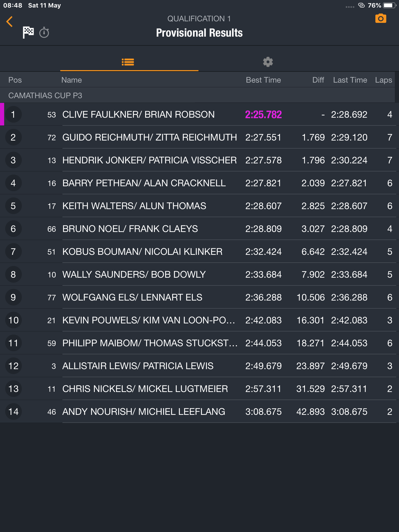
Task: Tap the Diff column header
Action: tap(318, 80)
